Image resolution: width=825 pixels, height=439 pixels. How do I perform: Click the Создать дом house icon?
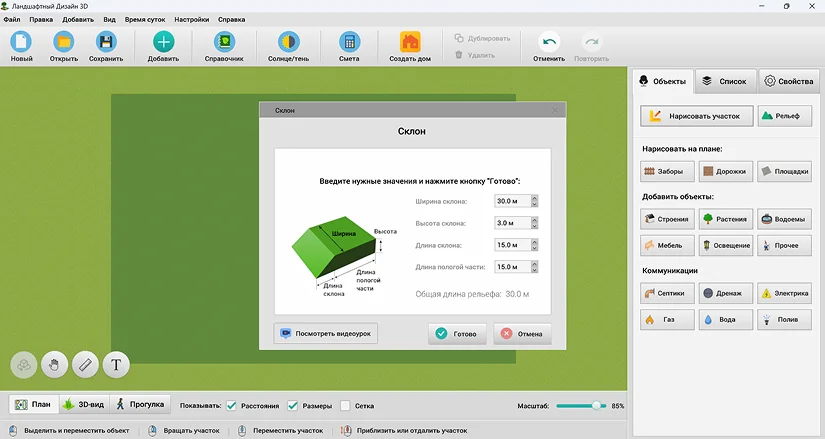(x=410, y=42)
